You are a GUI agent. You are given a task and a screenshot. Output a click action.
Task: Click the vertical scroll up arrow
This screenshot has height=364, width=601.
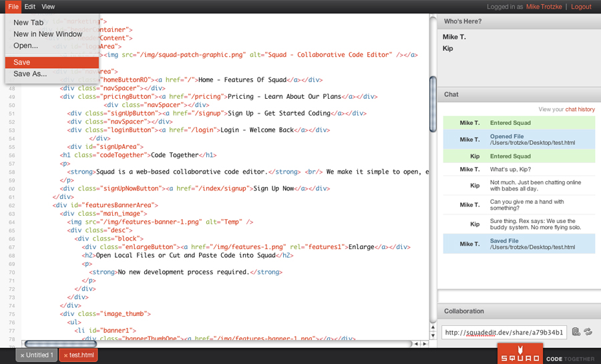[x=433, y=327]
